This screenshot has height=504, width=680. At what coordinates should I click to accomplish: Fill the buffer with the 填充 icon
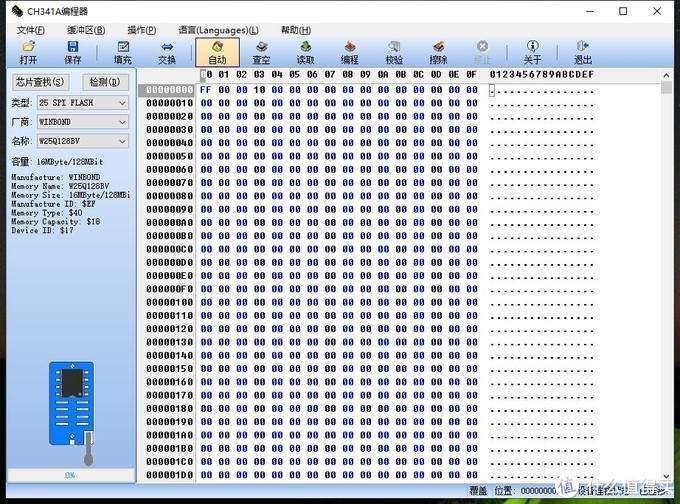[x=123, y=52]
